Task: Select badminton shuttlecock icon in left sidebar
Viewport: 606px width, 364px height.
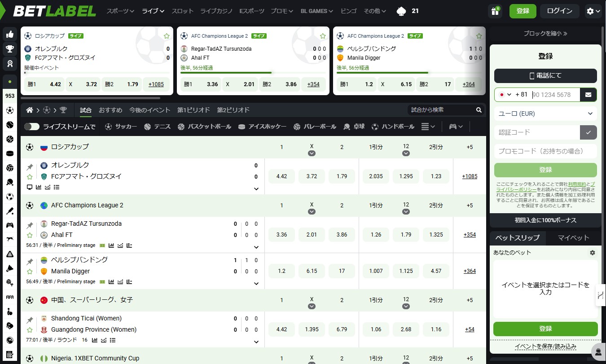Action: tap(9, 268)
